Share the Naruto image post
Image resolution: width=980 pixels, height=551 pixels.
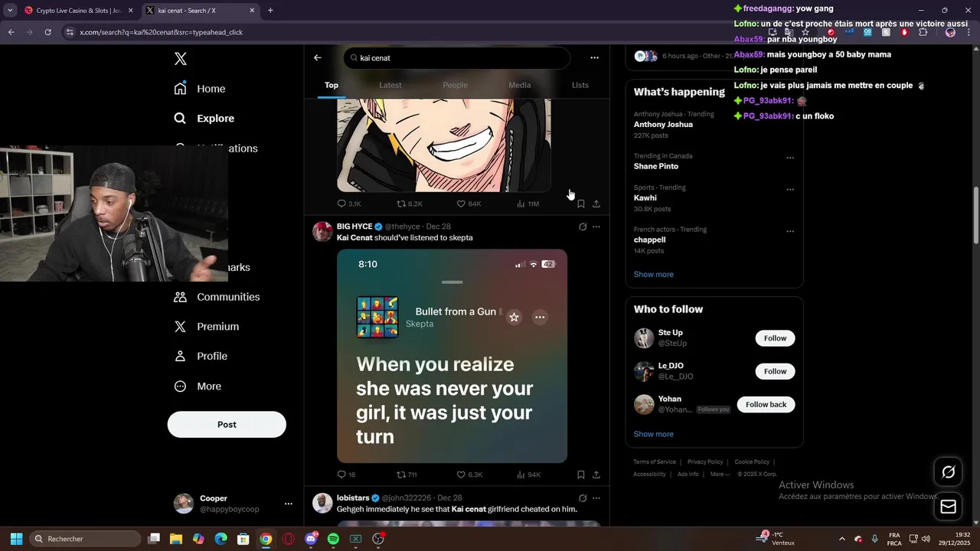click(x=596, y=204)
